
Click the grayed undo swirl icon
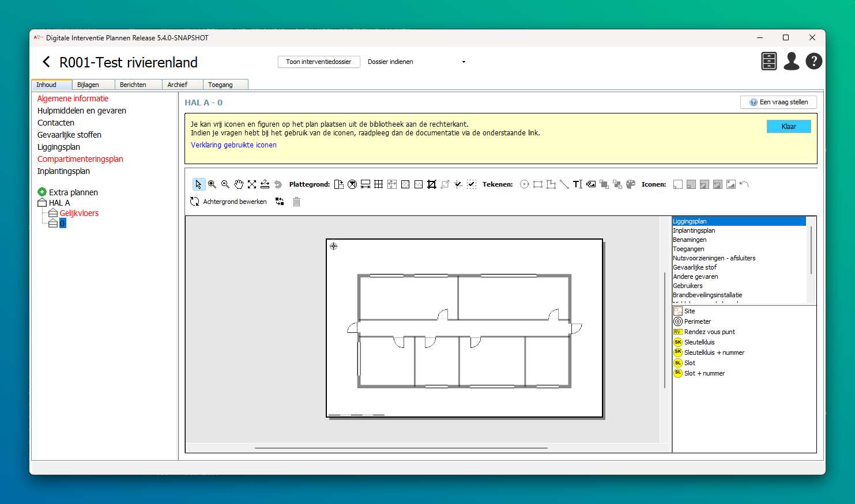tap(278, 184)
